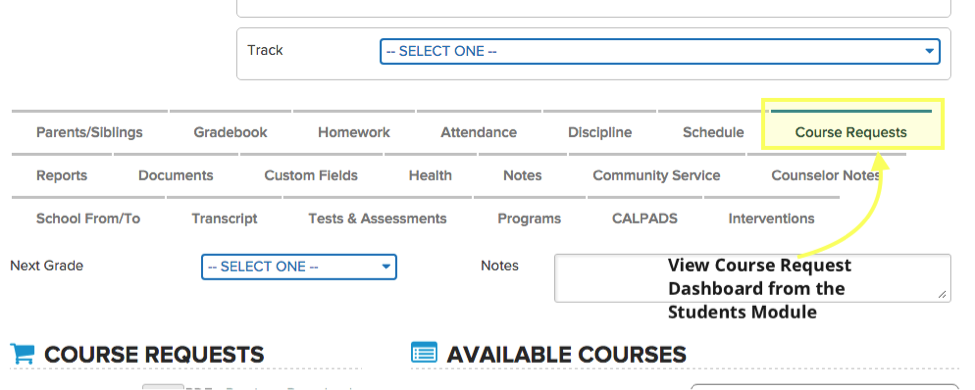Viewport: 975px width, 390px height.
Task: Go to the Community Service tab
Action: [x=657, y=176]
